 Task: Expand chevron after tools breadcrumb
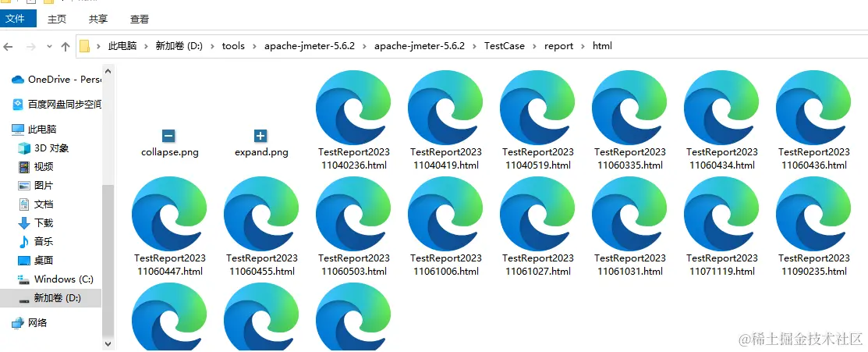click(x=254, y=46)
